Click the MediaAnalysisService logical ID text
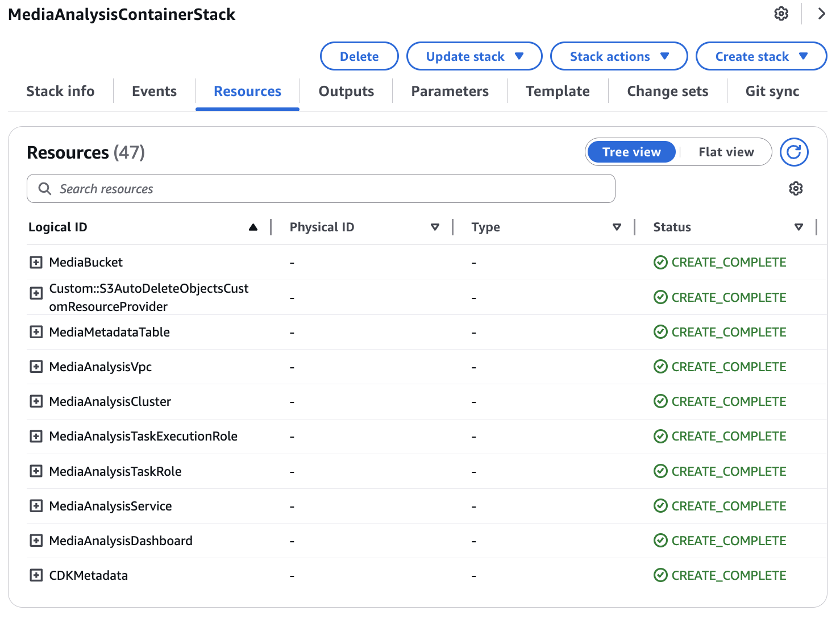The height and width of the screenshot is (623, 840). [x=111, y=506]
